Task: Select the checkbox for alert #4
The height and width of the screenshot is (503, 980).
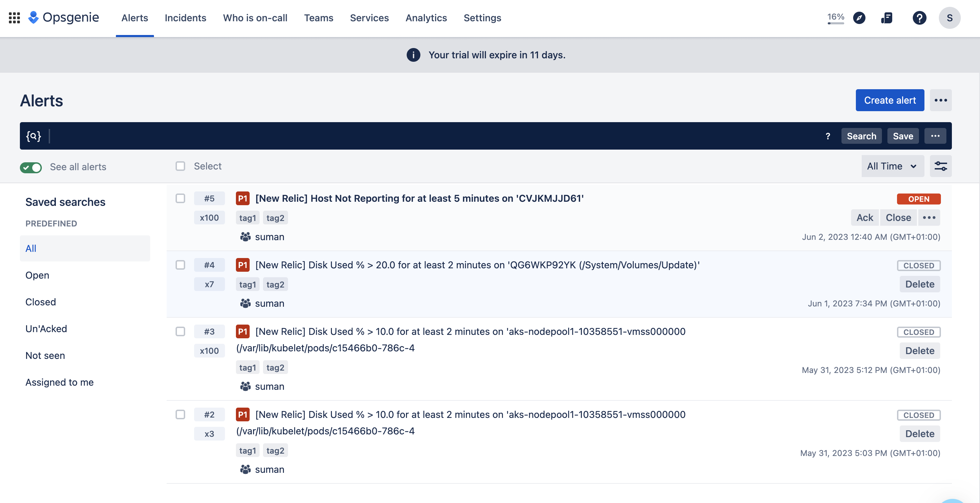Action: pos(180,265)
